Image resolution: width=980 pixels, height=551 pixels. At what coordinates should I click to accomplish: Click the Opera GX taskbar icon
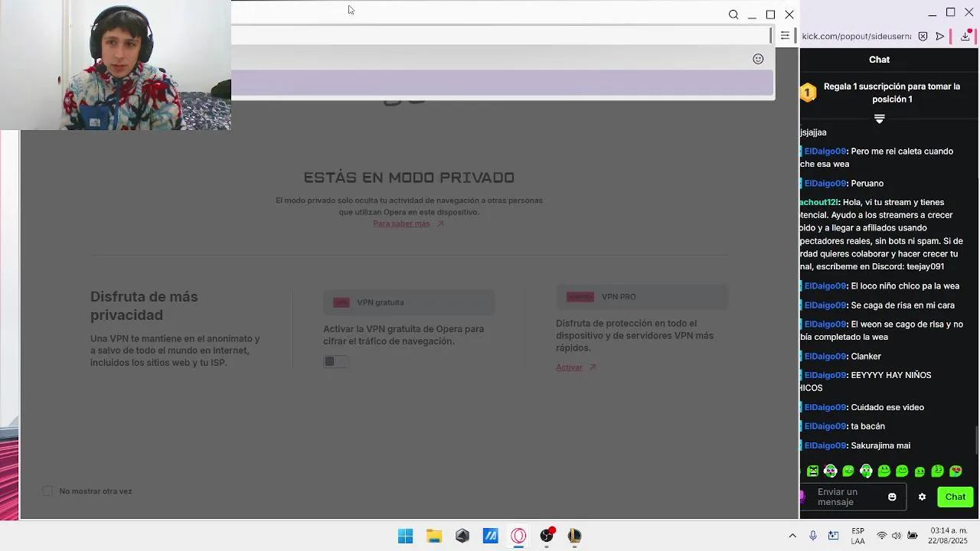[x=518, y=536]
